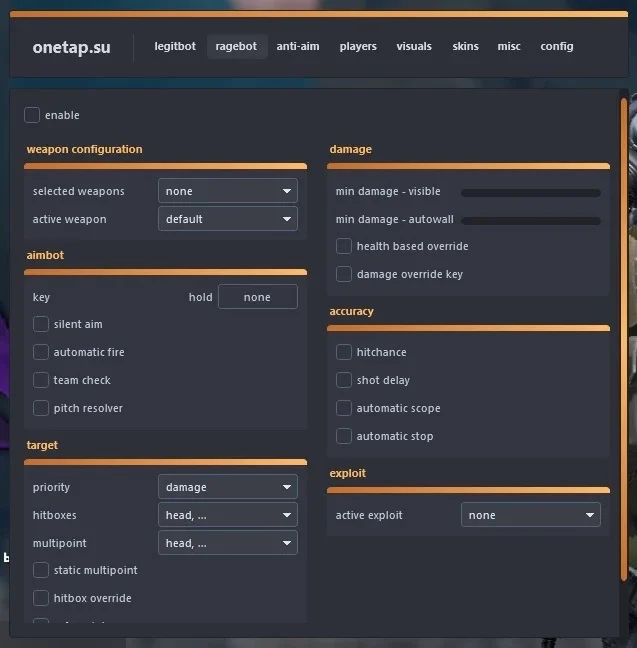The height and width of the screenshot is (648, 637).
Task: Click the hitboxes dropdown arrow
Action: (x=286, y=515)
